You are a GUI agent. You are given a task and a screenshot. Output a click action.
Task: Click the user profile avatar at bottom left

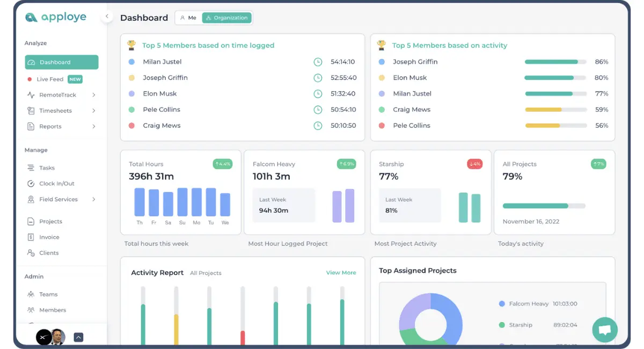click(x=57, y=337)
